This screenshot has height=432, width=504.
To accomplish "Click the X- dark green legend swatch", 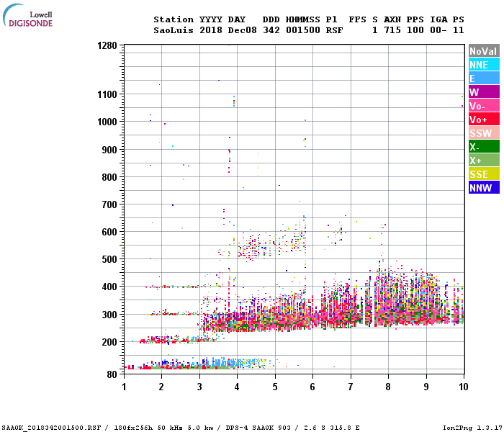I will point(484,147).
